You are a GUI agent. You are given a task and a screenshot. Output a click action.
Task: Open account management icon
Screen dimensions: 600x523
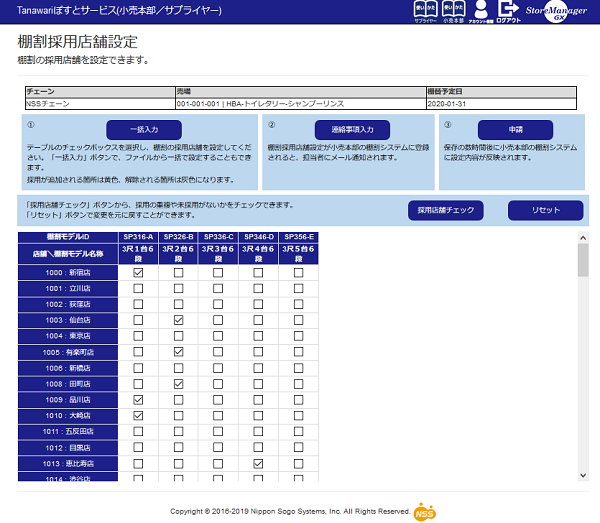tap(480, 12)
